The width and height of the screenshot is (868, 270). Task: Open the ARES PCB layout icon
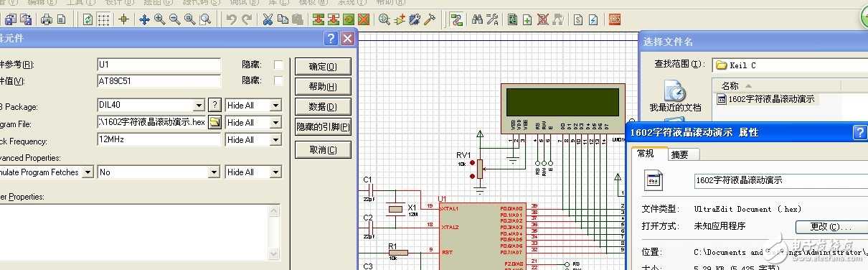(615, 19)
